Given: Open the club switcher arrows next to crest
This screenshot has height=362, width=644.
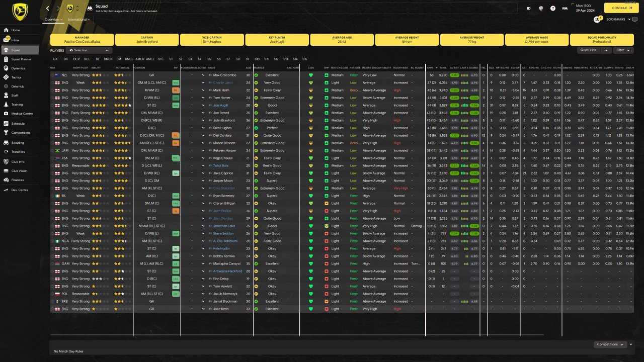Looking at the screenshot, I should click(77, 9).
